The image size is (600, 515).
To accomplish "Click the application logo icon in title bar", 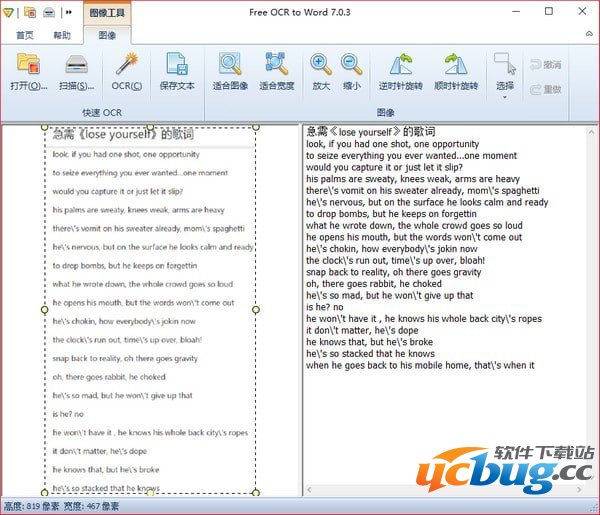I will coord(8,13).
